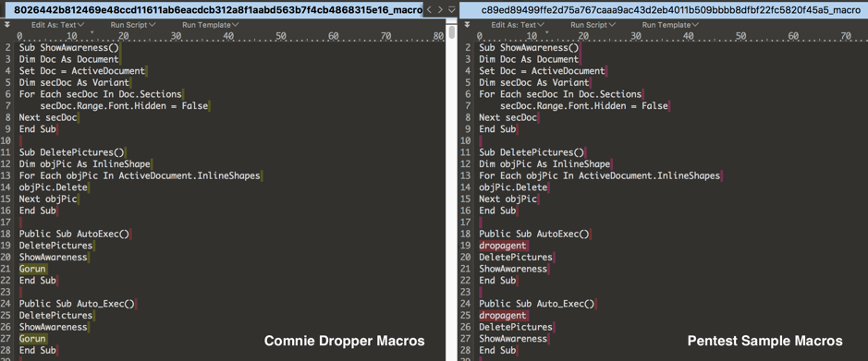Open 'Run Template' menu in left pane
The image size is (868, 361).
point(211,25)
